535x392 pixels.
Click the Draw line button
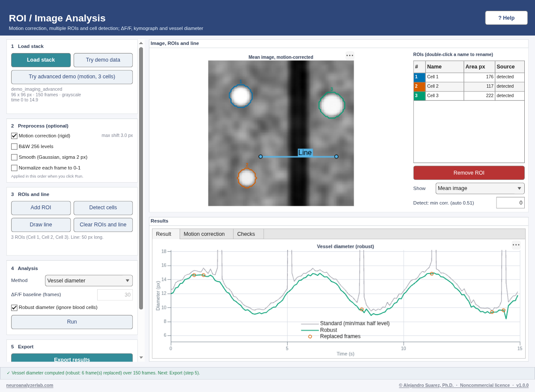[41, 225]
